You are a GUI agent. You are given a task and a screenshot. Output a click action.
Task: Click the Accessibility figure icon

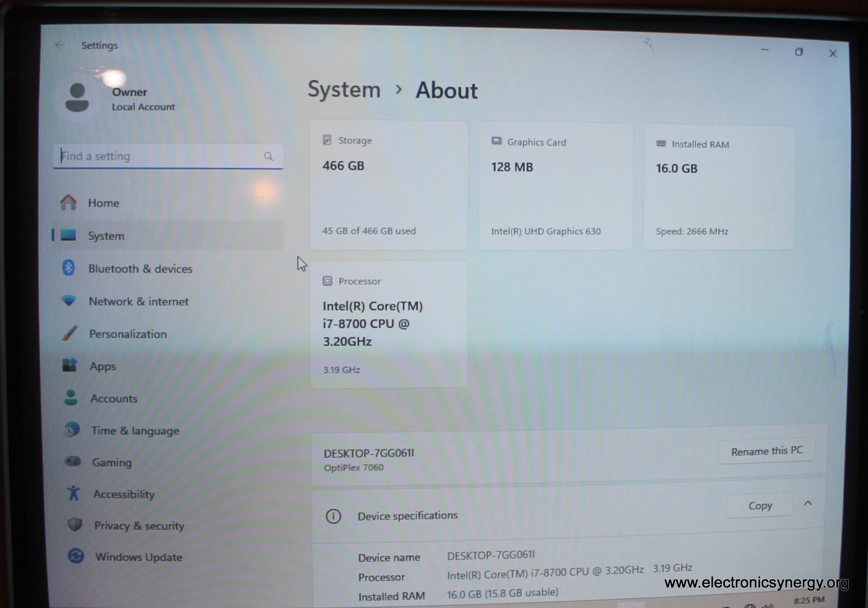(x=73, y=493)
